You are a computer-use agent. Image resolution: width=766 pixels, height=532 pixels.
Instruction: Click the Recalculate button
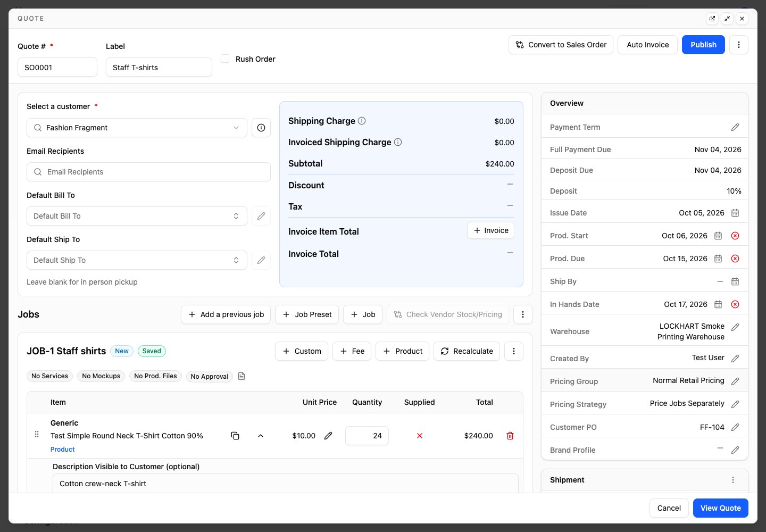pos(467,351)
